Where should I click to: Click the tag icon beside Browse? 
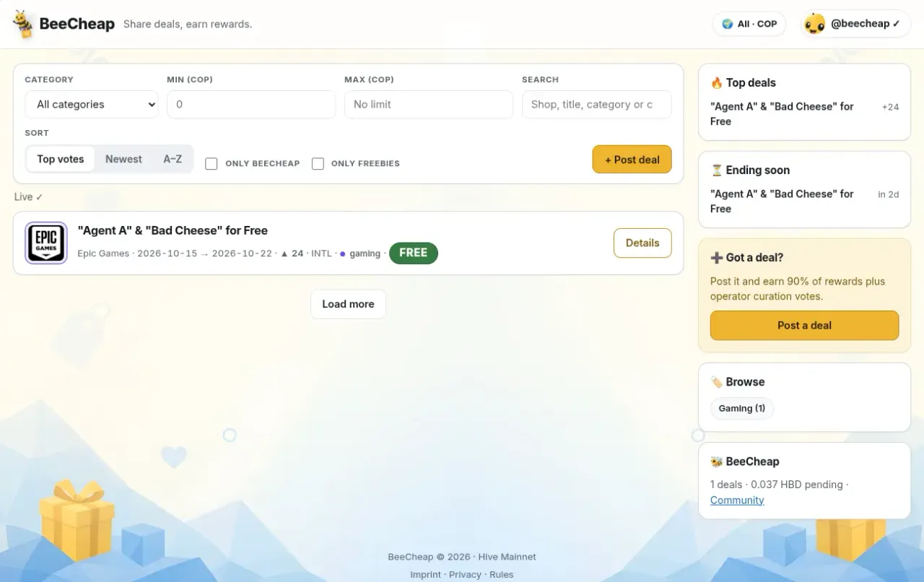tap(717, 382)
